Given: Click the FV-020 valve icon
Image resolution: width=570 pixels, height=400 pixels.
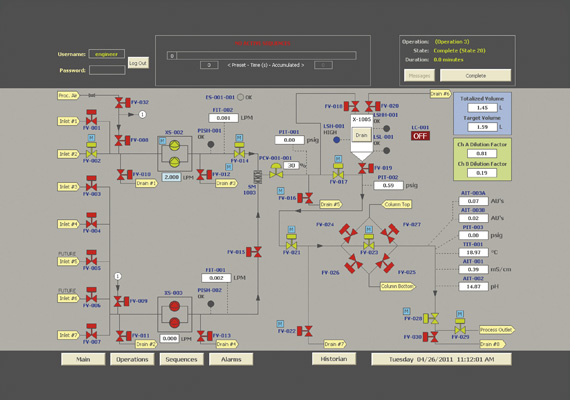Looking at the screenshot, I should tap(373, 106).
